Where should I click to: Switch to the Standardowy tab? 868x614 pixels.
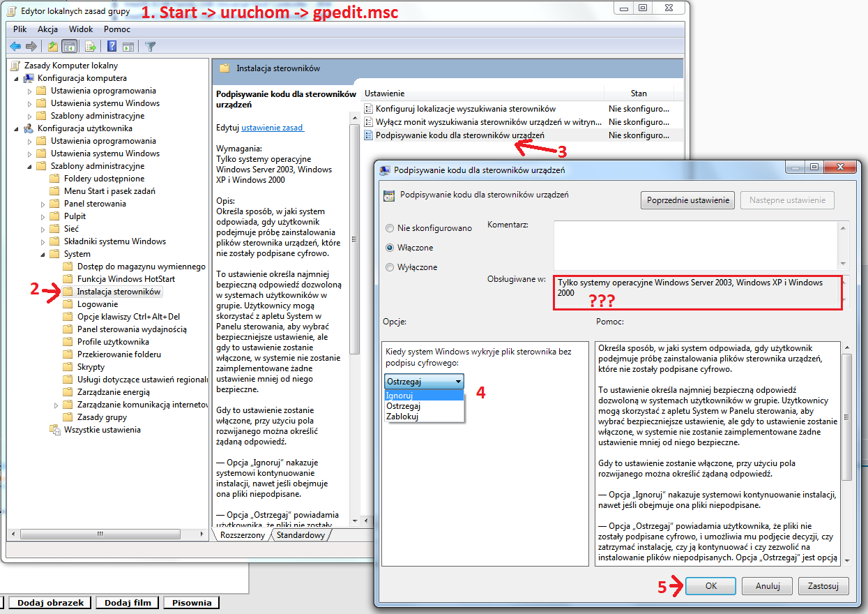300,535
